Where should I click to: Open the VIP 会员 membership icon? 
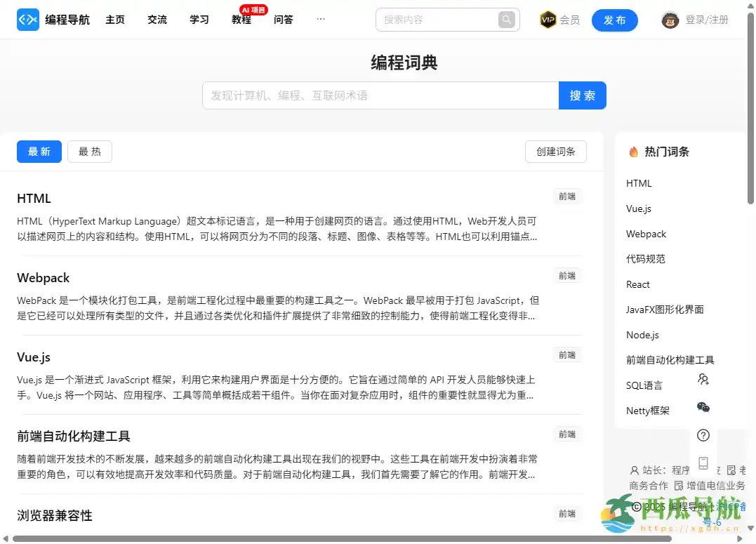549,20
